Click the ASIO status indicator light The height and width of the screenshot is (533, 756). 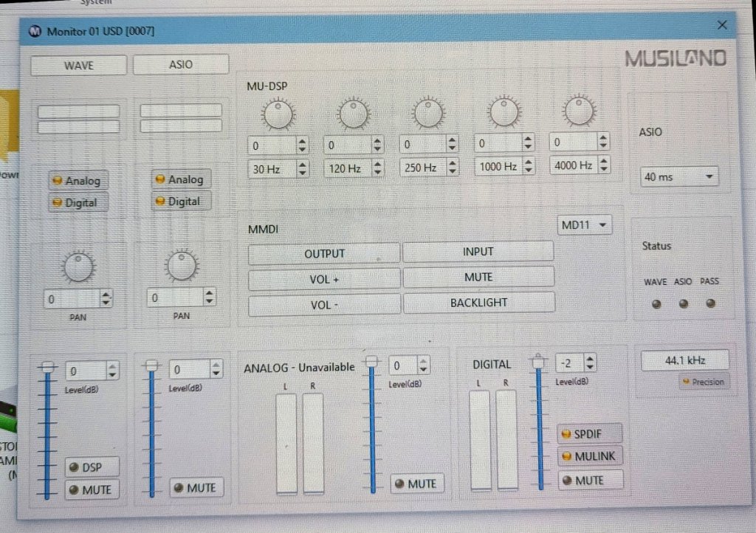683,303
